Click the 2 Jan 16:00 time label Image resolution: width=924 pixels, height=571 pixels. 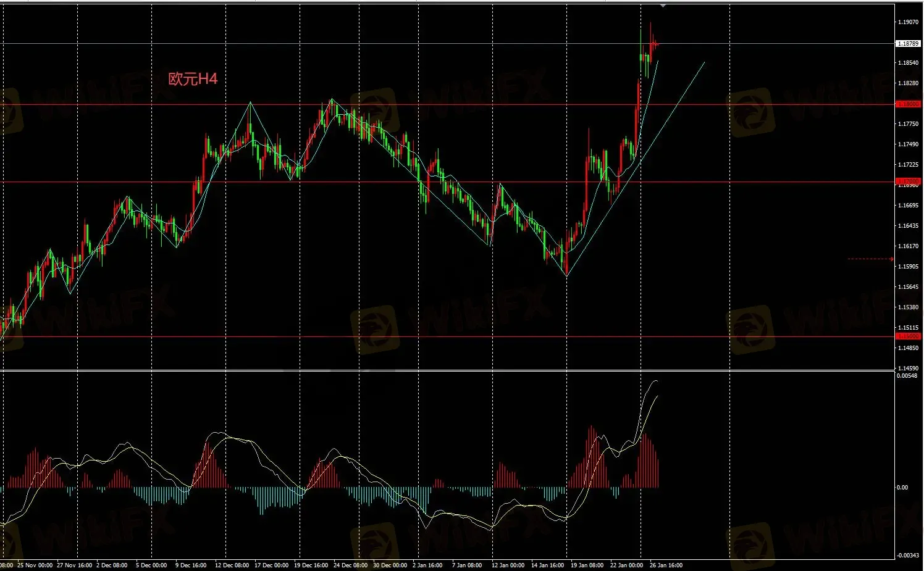(427, 565)
